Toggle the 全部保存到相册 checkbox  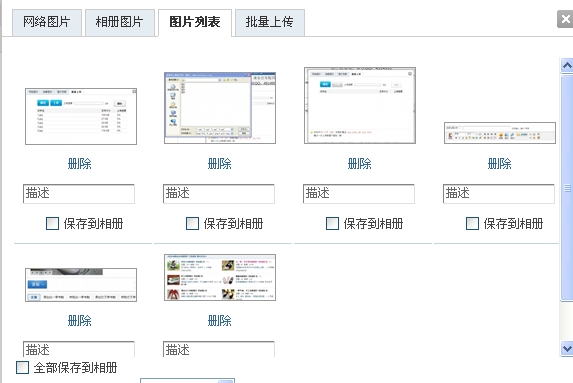point(22,367)
